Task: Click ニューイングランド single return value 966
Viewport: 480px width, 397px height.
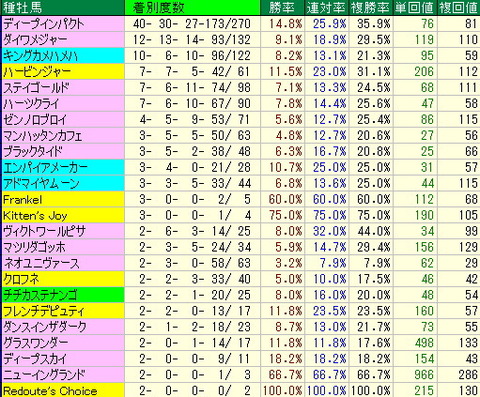Action: [x=424, y=375]
